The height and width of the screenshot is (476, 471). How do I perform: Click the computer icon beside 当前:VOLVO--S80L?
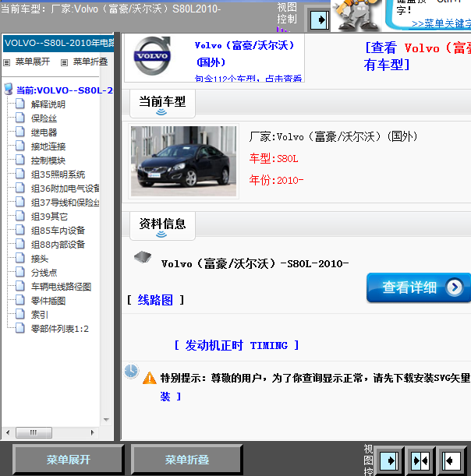point(9,90)
